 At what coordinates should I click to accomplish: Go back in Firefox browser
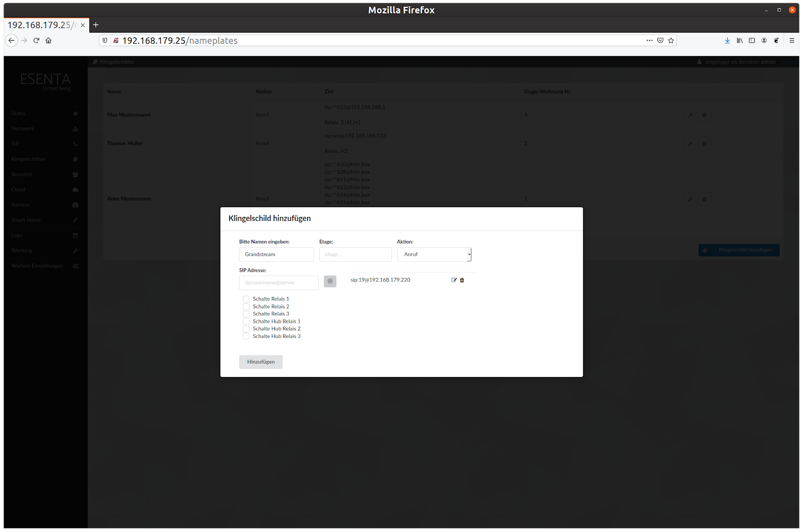pos(12,41)
